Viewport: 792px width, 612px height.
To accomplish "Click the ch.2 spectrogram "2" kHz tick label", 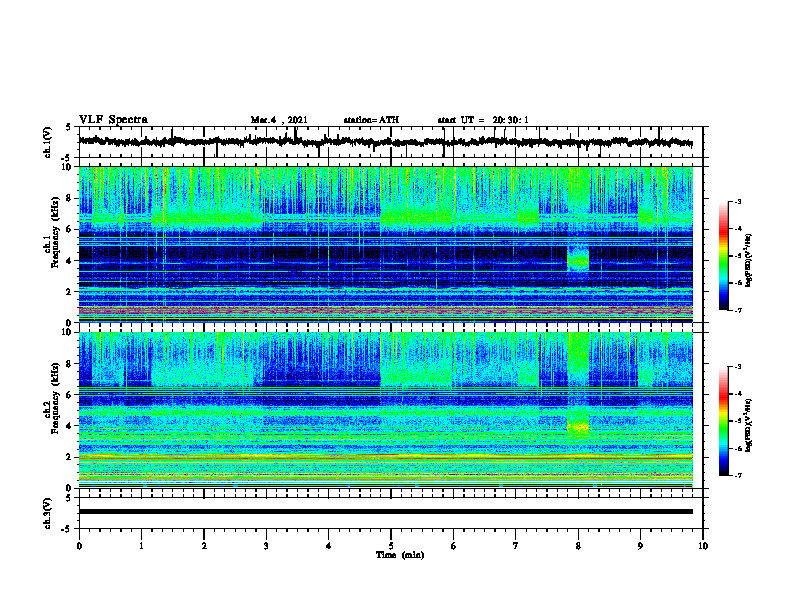I will pyautogui.click(x=70, y=456).
